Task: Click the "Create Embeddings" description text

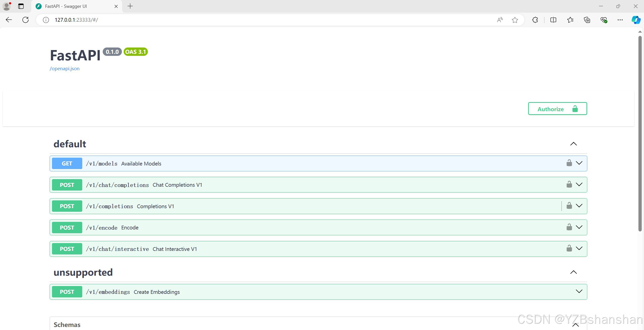Action: (157, 292)
